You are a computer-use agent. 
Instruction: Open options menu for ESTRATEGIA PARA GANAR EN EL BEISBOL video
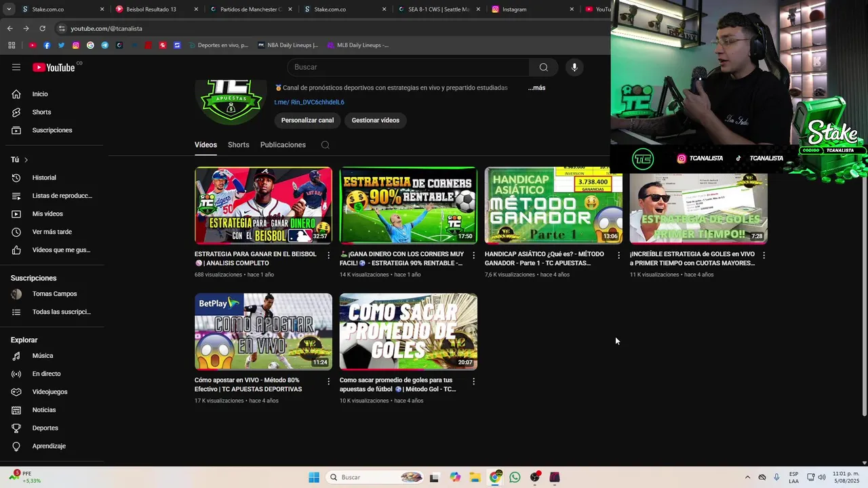(x=329, y=256)
